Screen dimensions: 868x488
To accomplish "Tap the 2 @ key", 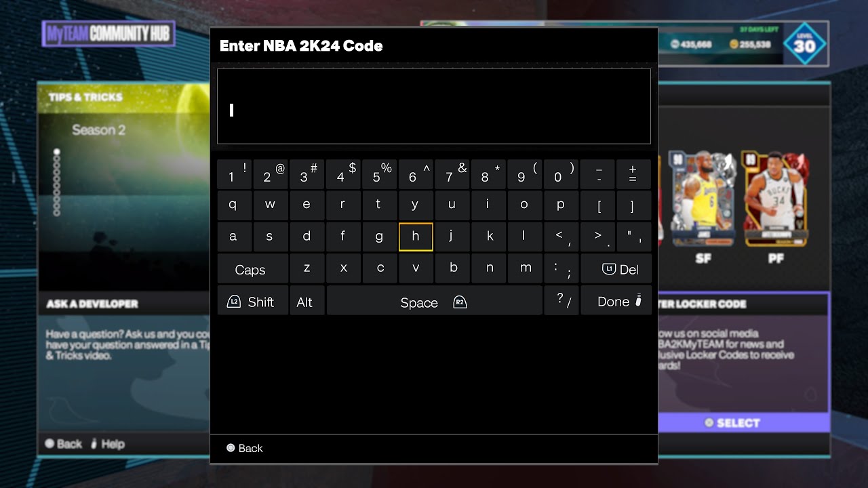I will 270,174.
